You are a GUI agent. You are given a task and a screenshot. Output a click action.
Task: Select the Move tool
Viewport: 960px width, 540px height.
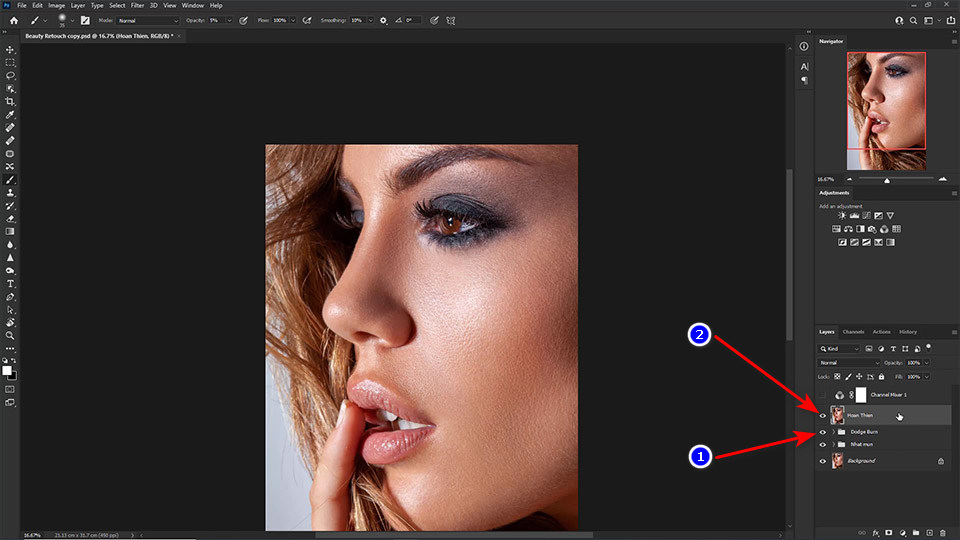pyautogui.click(x=10, y=49)
